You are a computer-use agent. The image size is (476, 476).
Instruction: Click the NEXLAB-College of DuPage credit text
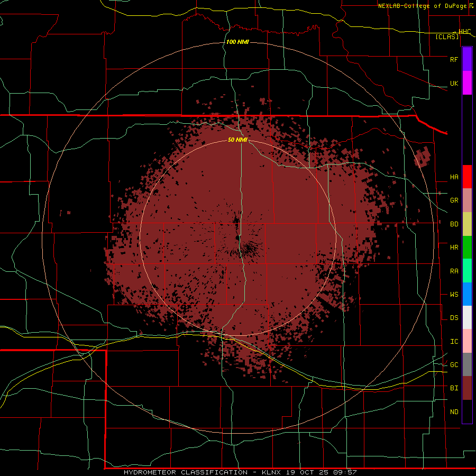422,6
